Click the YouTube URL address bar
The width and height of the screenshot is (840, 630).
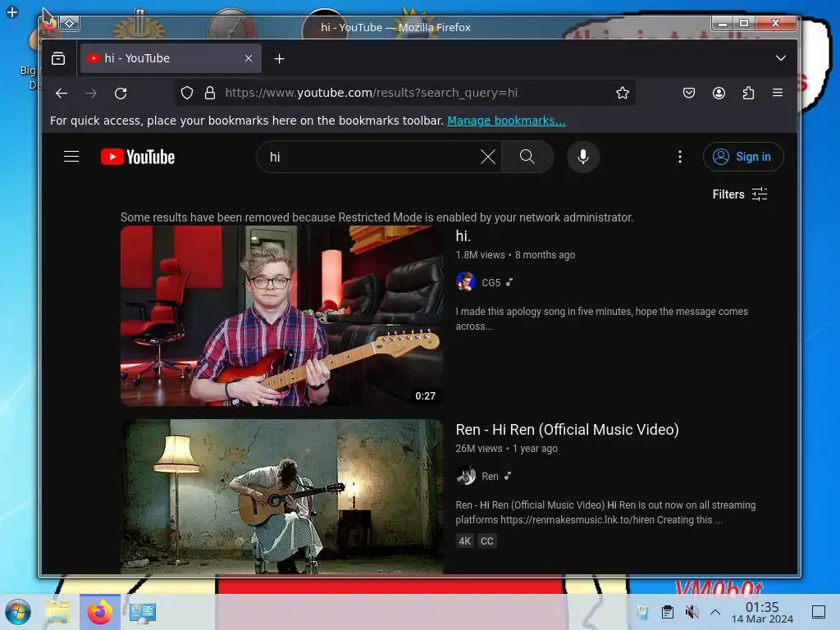[405, 93]
